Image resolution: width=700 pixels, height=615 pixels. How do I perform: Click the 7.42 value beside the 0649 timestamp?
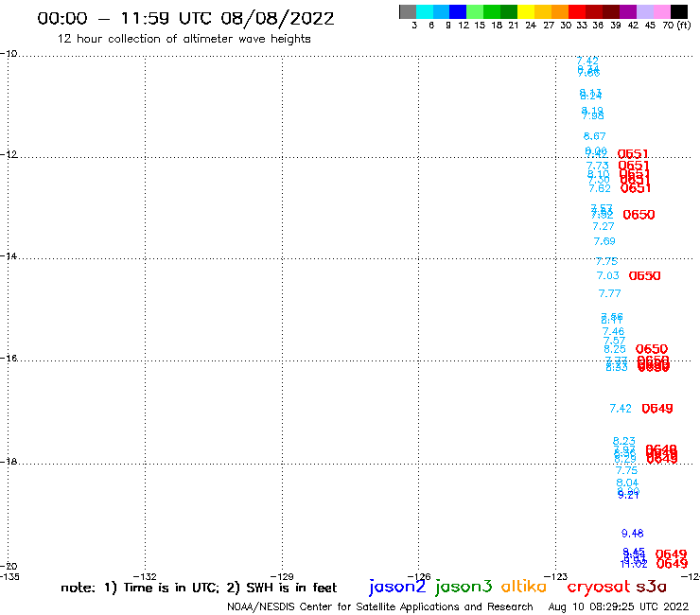(621, 408)
